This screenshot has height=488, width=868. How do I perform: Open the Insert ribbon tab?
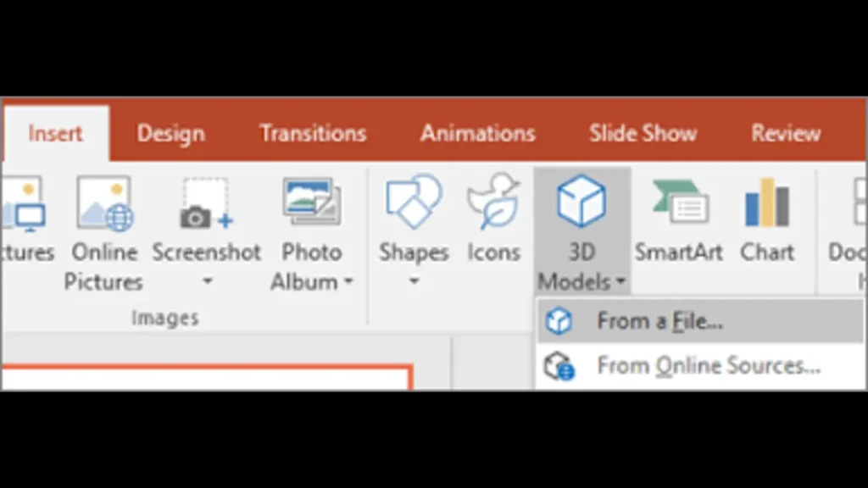[55, 133]
